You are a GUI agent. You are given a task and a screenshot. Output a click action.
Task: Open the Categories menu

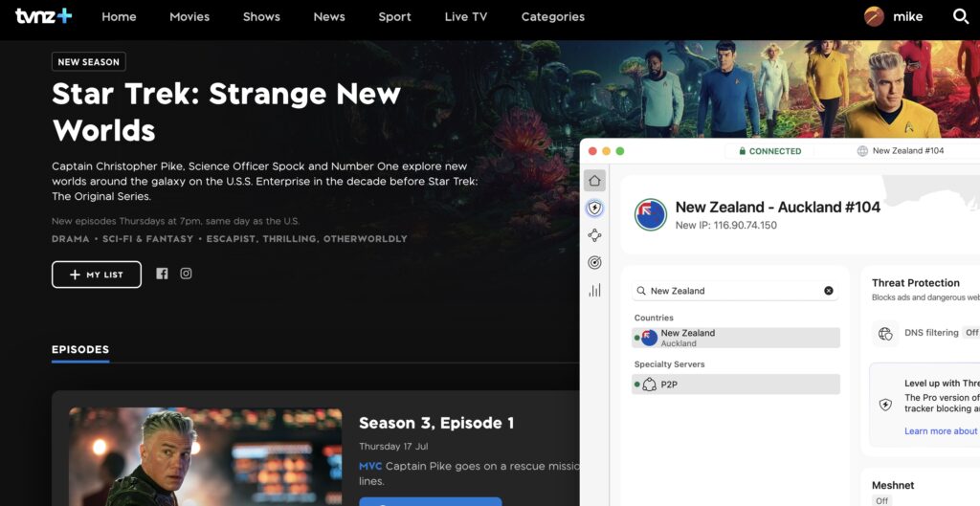click(x=553, y=17)
